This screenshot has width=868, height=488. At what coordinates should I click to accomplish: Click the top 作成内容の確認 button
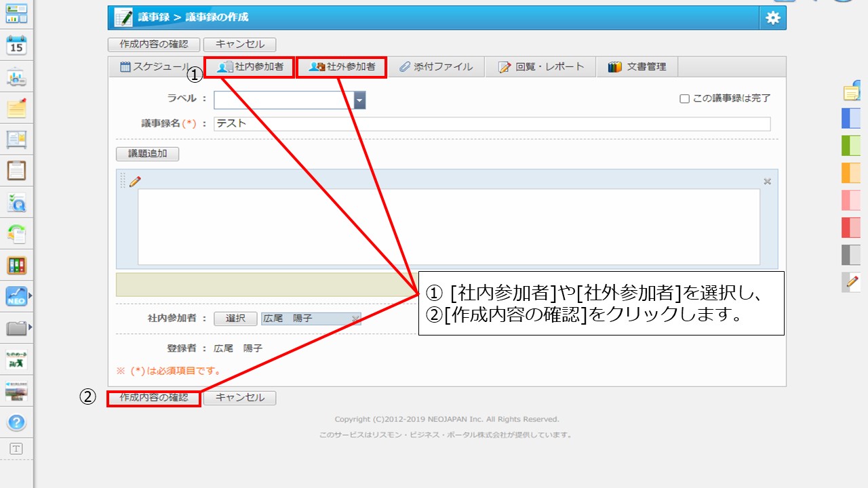click(x=154, y=45)
